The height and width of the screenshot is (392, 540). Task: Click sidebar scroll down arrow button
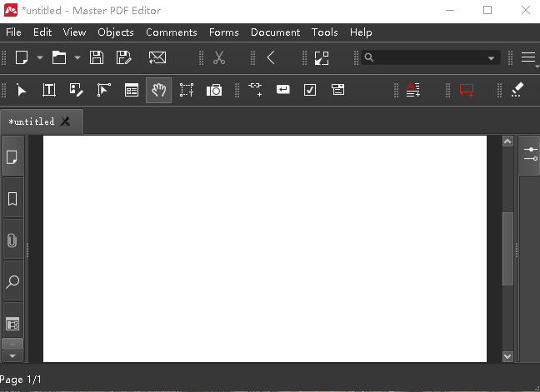point(12,356)
